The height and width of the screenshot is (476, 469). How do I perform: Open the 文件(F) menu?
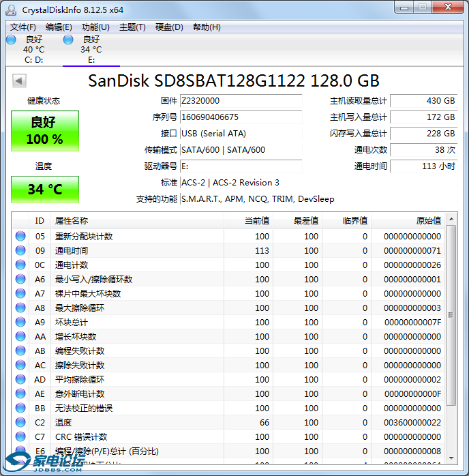[22, 27]
